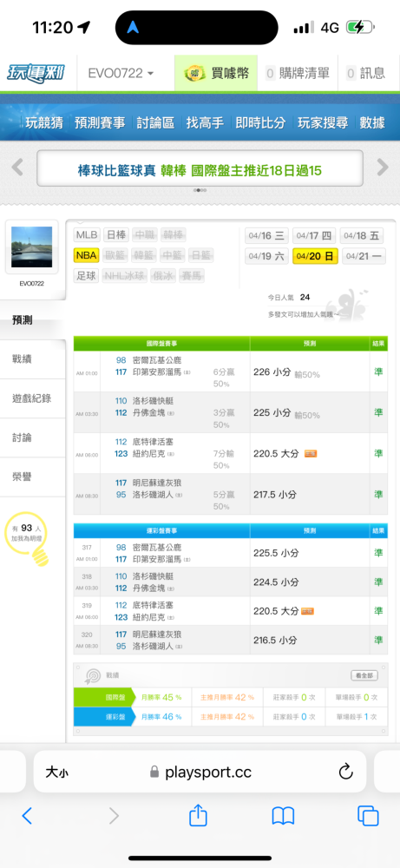The width and height of the screenshot is (400, 868).
Task: Go back with Safari back arrow
Action: point(27,815)
